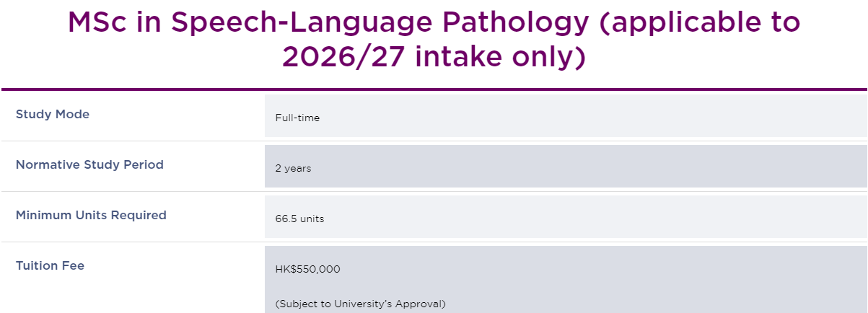Click the word "Pathology" in the heading
This screenshot has height=313, width=868.
click(x=518, y=25)
